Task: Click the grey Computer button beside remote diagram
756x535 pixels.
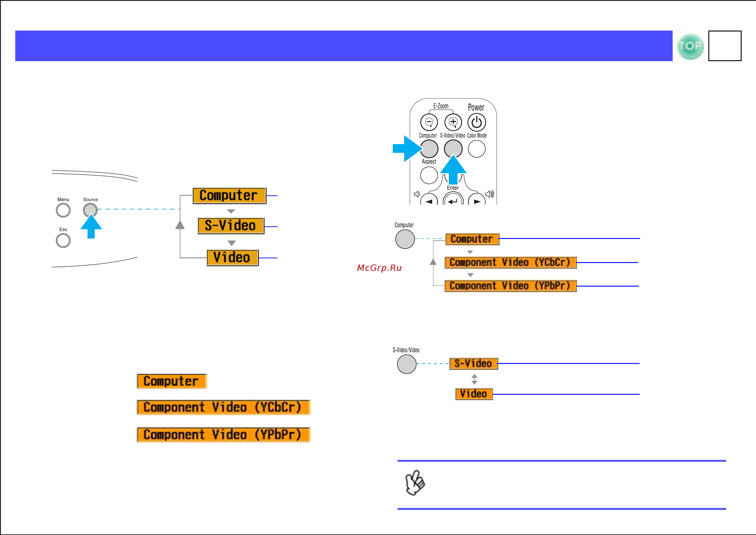Action: pos(405,239)
